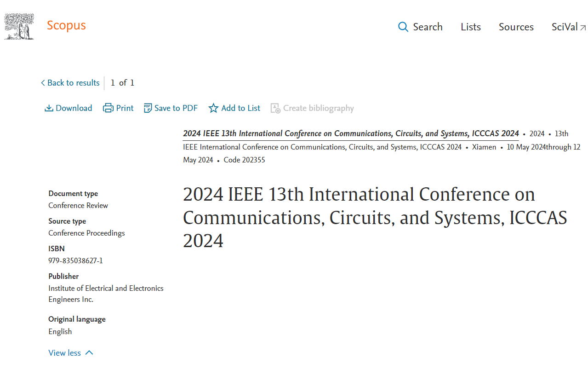Open the Lists menu item
Image resolution: width=588 pixels, height=370 pixels.
(471, 27)
